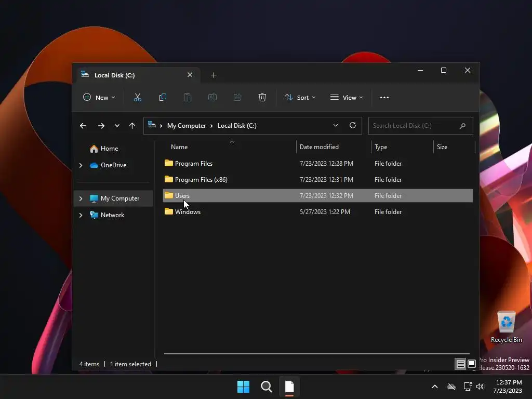Sort by Name column header

[179, 147]
